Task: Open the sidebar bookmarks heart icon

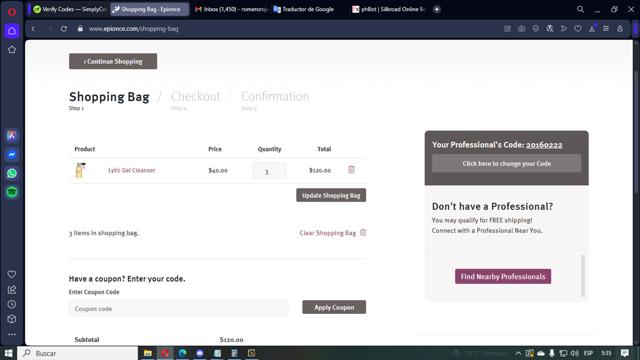Action: (x=12, y=274)
